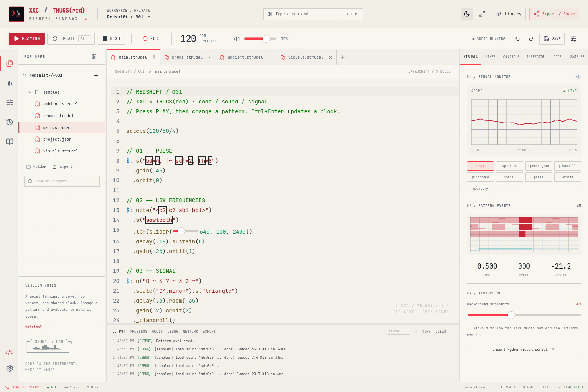Open the history clock sidebar icon
The width and height of the screenshot is (588, 392).
[x=9, y=122]
